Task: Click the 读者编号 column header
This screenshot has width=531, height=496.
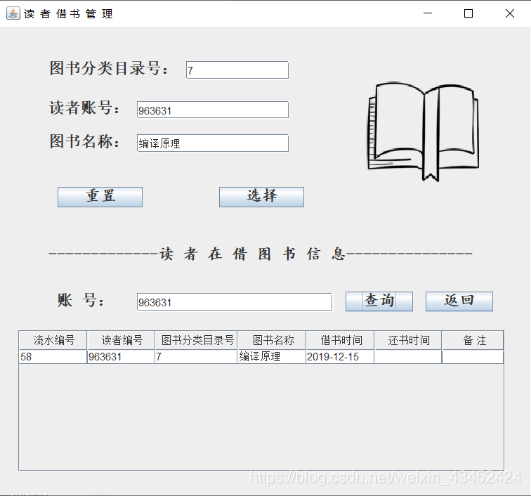Action: tap(121, 340)
